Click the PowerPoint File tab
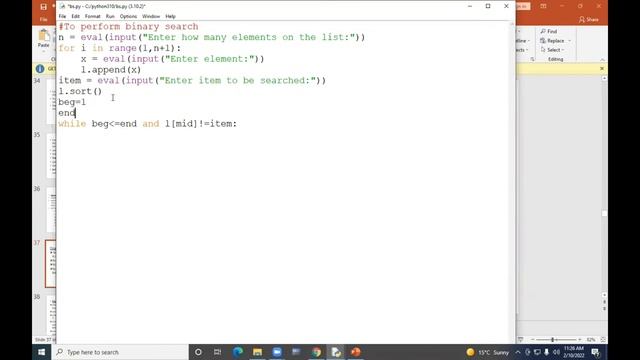Viewport: 640px width, 360px height. tap(44, 19)
